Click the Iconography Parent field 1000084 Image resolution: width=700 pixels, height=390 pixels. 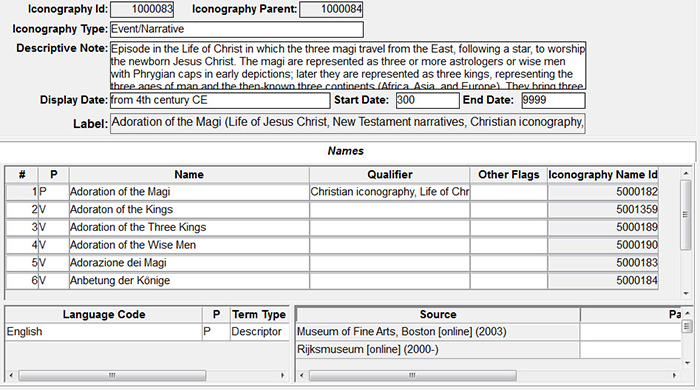coord(331,9)
